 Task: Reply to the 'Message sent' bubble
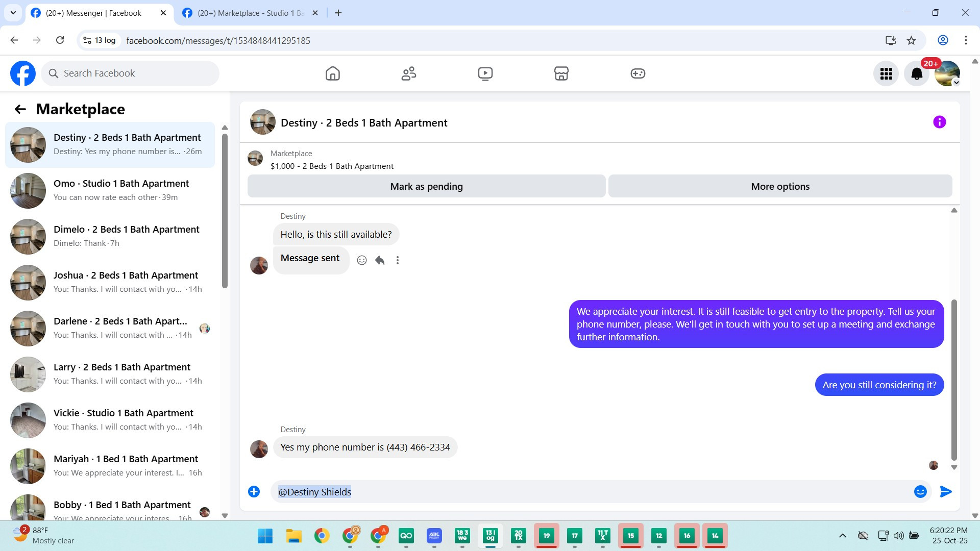380,260
